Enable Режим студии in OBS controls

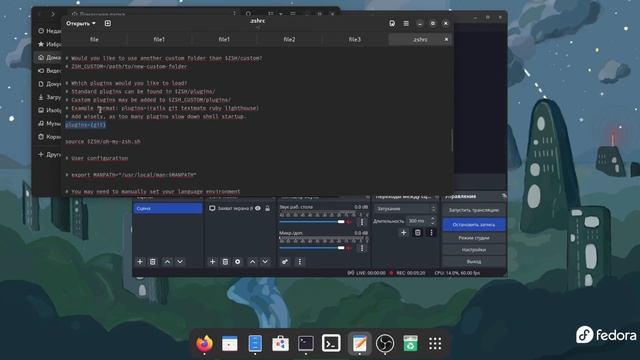(474, 238)
